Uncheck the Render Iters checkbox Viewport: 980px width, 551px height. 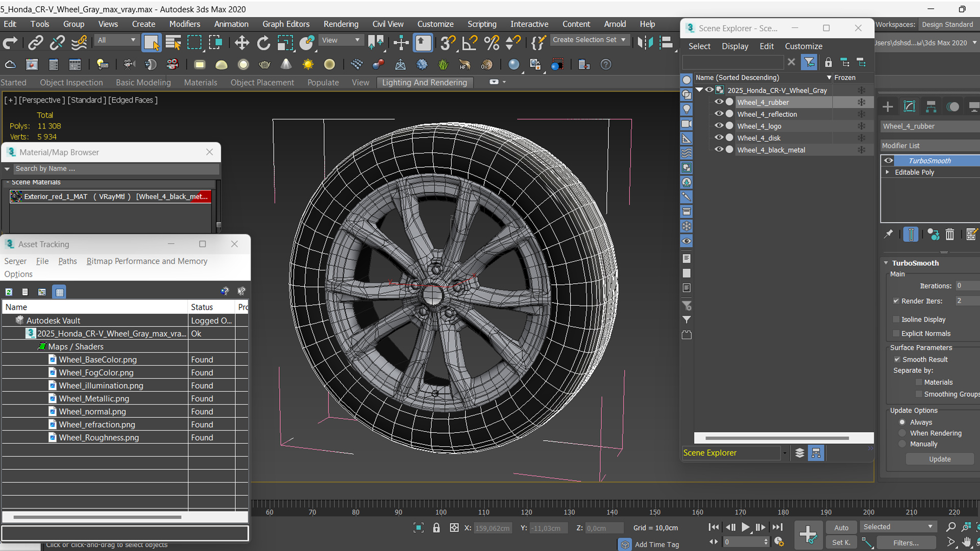pos(896,301)
